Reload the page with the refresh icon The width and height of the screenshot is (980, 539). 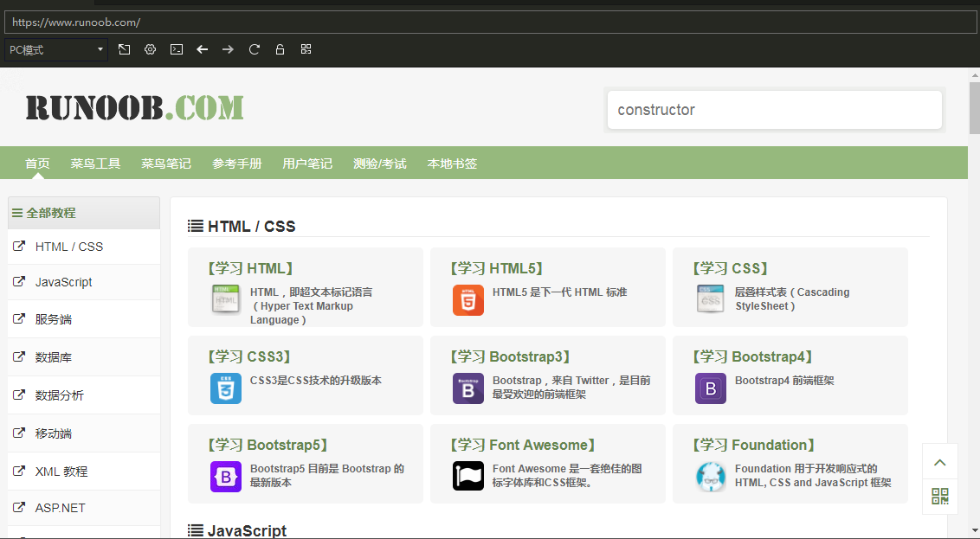pyautogui.click(x=255, y=49)
